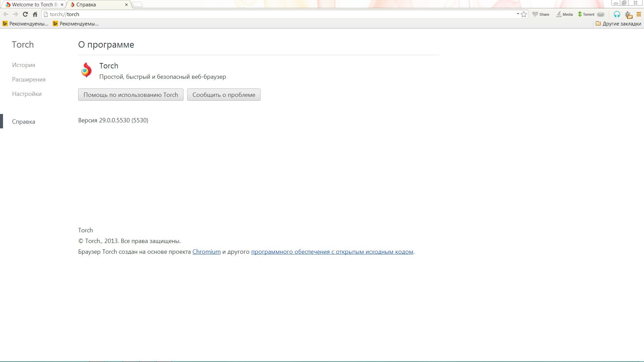This screenshot has width=644, height=362.
Task: Open the open-source software link
Action: point(332,252)
